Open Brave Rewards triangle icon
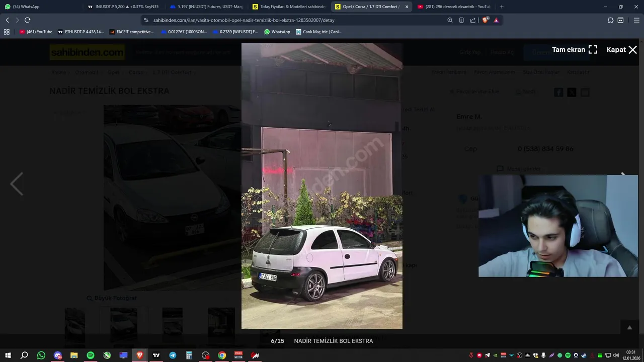 496,20
